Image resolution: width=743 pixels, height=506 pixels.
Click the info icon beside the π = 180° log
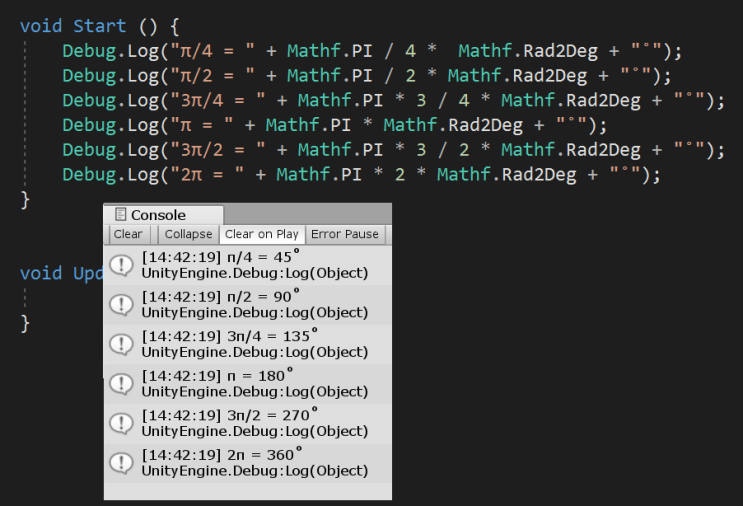pos(121,384)
